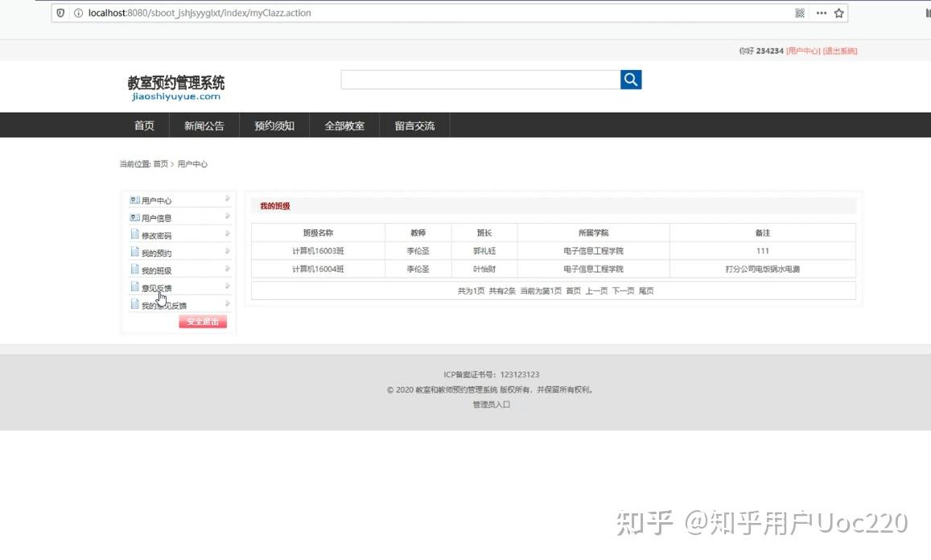Click the 退出系统 link at top right
Image resolution: width=931 pixels, height=560 pixels.
pos(840,50)
